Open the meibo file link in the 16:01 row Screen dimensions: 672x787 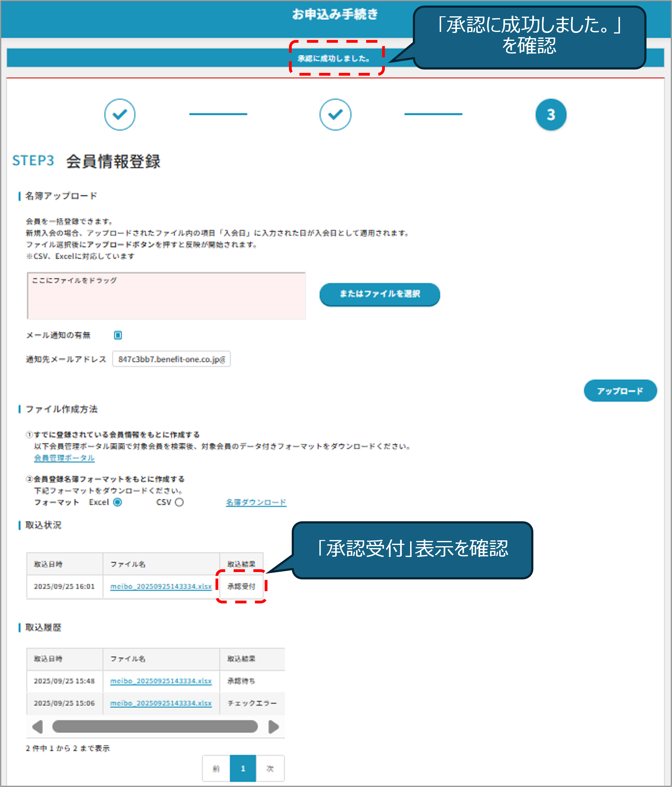coord(160,586)
